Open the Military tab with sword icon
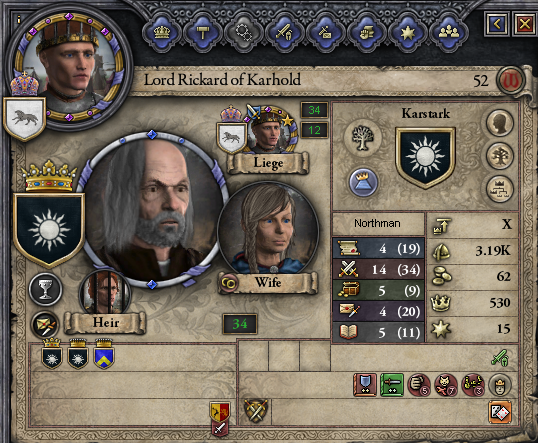Image resolution: width=538 pixels, height=443 pixels. tap(284, 33)
